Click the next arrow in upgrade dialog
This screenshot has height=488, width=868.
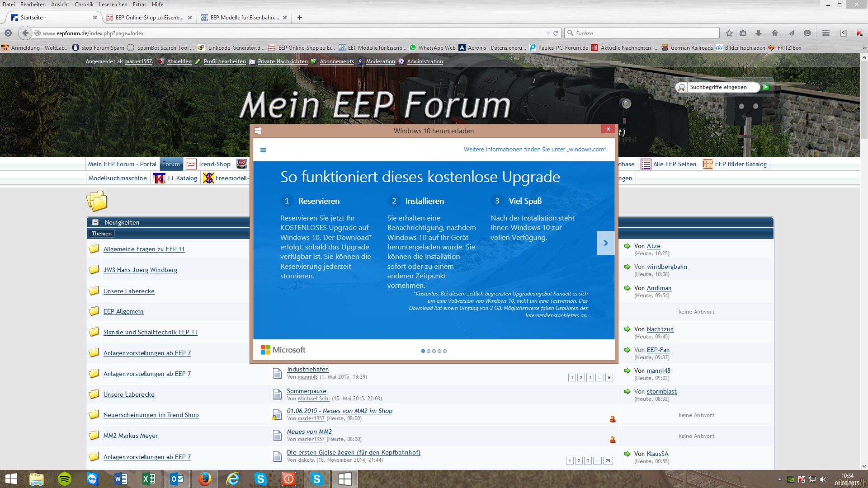pos(605,243)
